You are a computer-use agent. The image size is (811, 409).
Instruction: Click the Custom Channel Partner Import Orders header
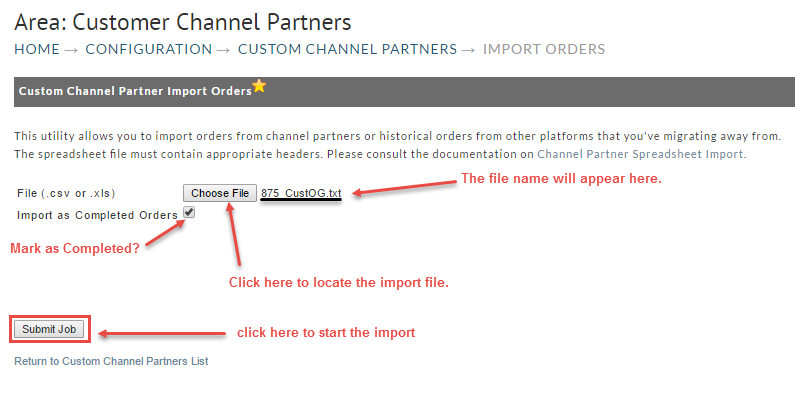[x=135, y=91]
